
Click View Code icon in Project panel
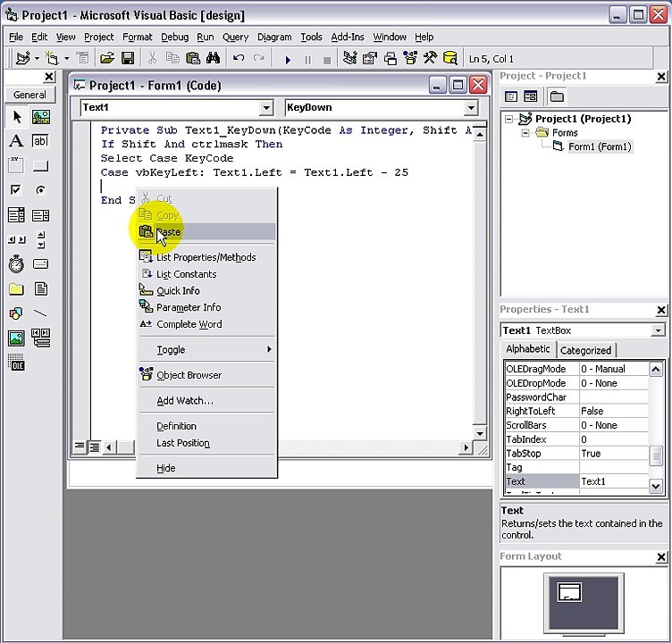pos(511,96)
